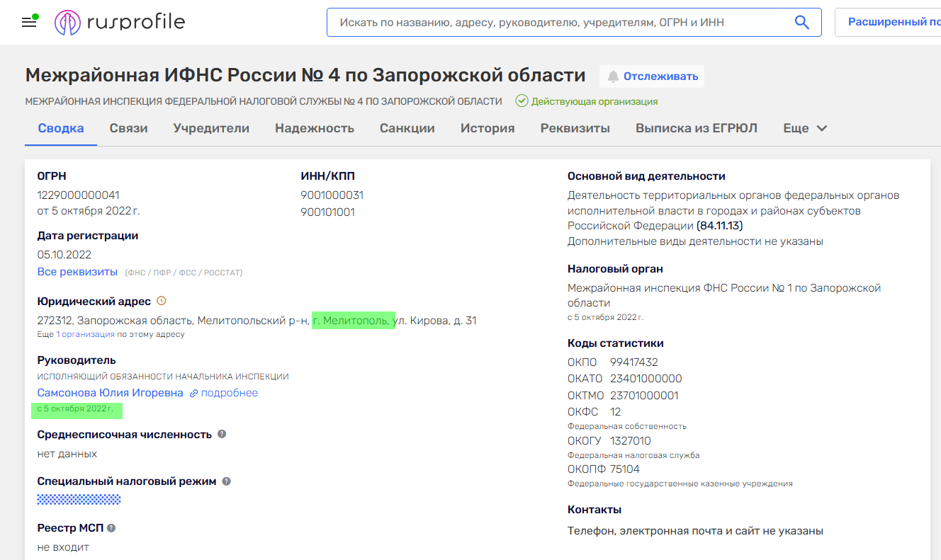Click the green checkmark status icon
Screen dimensions: 941x560
coord(522,101)
